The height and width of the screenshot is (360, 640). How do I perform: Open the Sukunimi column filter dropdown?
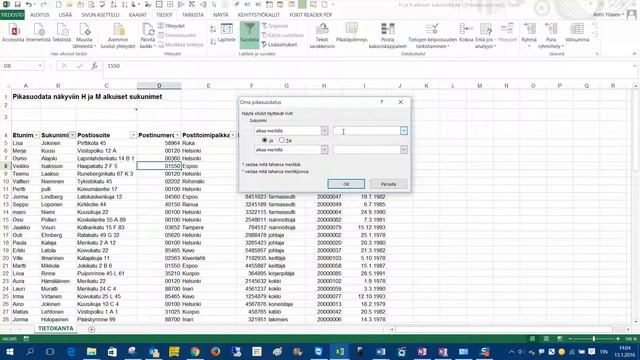(72, 135)
